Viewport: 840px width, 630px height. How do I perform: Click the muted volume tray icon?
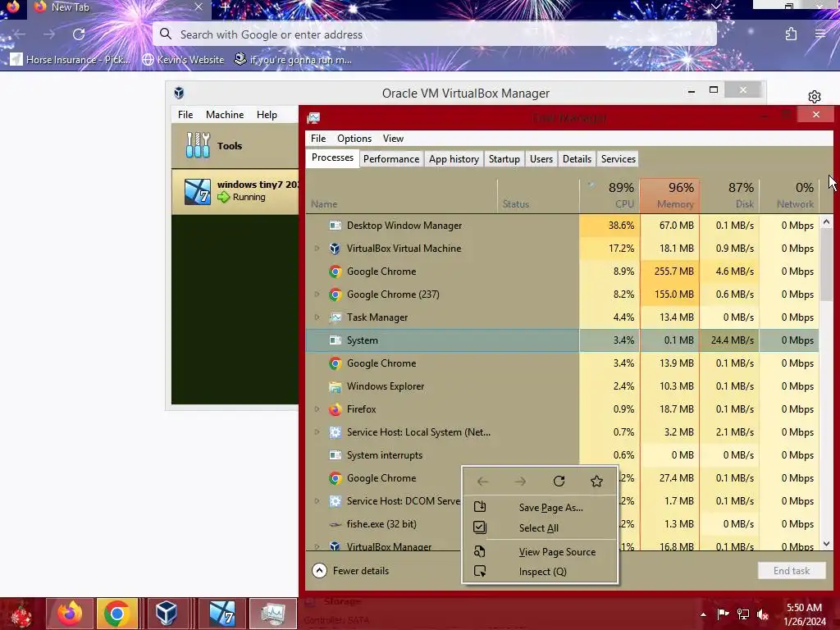[763, 614]
